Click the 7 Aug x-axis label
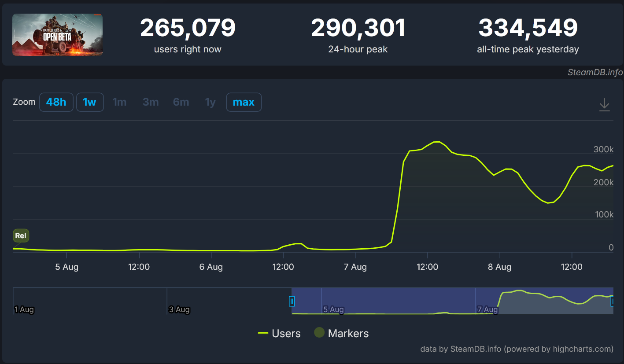This screenshot has height=364, width=624. click(355, 267)
